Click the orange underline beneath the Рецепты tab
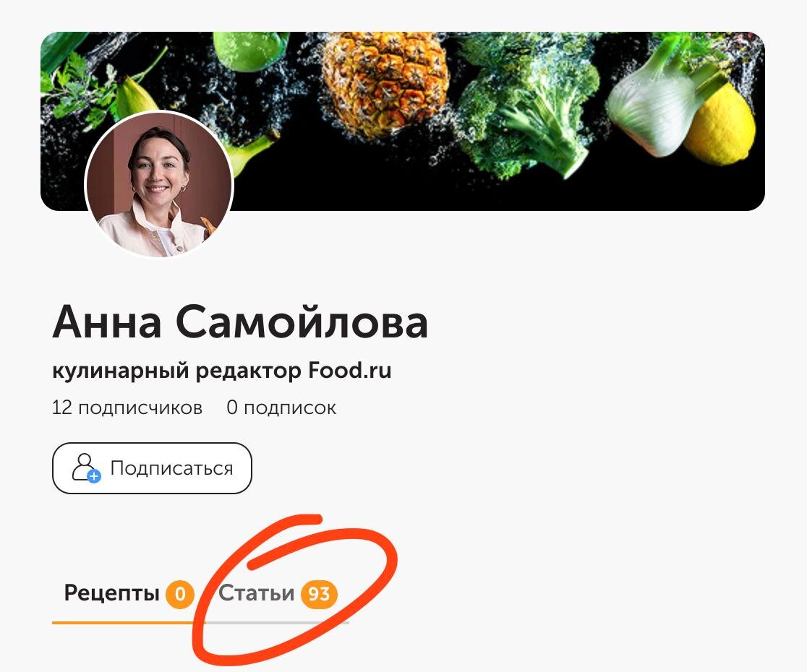 point(128,623)
